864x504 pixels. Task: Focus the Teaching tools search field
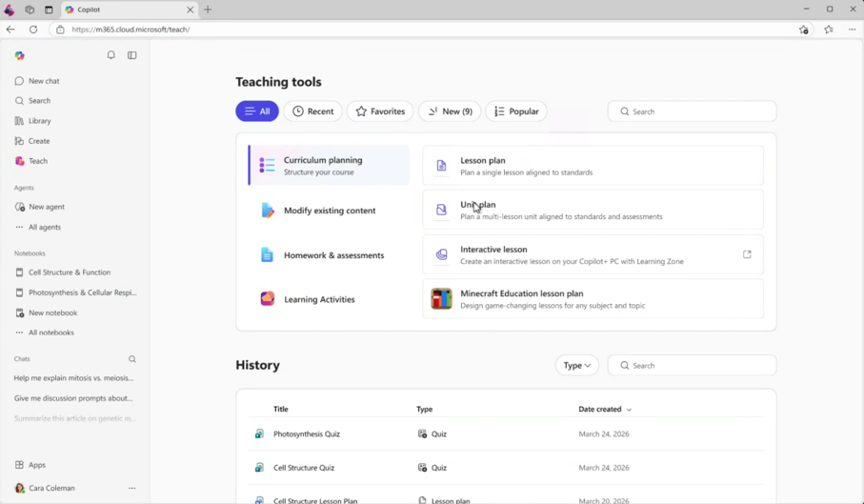693,111
